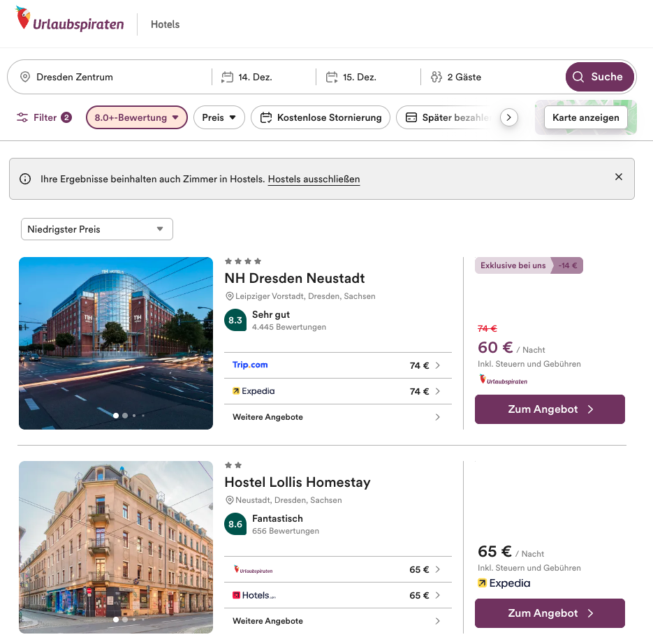653x644 pixels.
Task: Click the check-out calendar icon
Action: point(332,77)
